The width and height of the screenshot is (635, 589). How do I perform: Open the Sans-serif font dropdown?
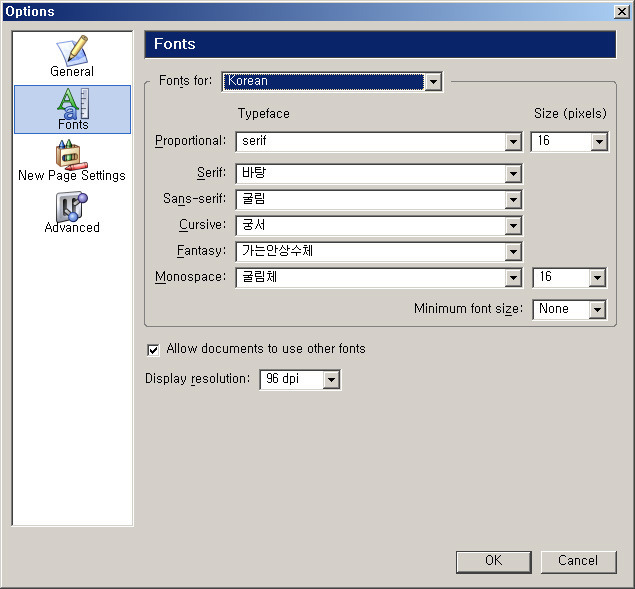click(x=379, y=200)
